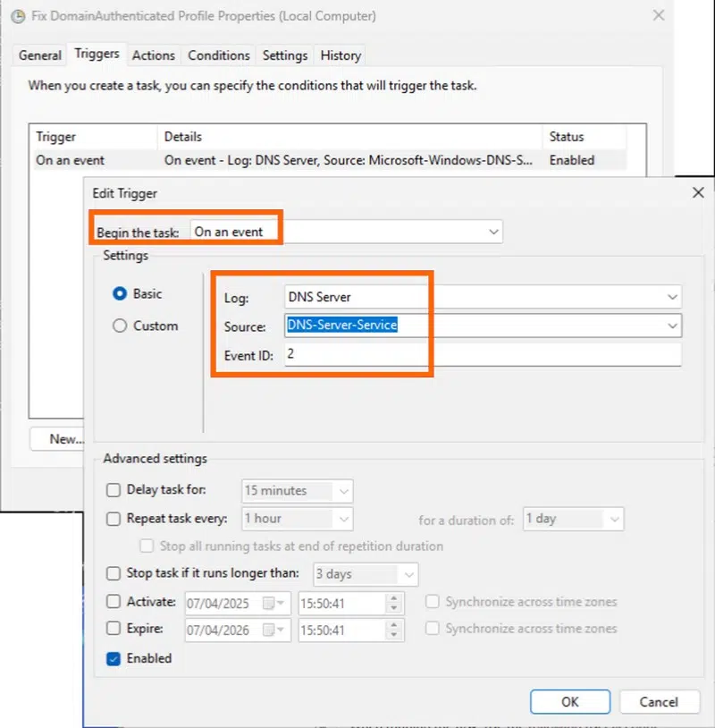
Task: Switch to the Actions tab
Action: (154, 55)
